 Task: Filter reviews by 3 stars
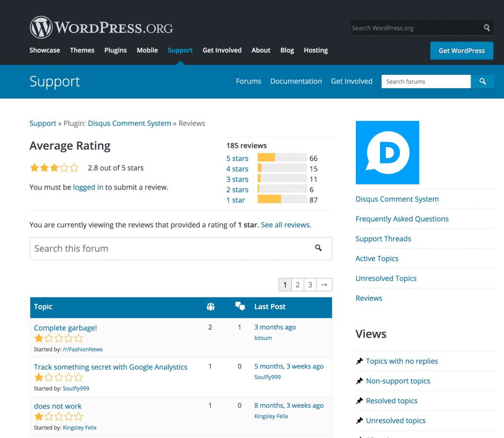(237, 179)
